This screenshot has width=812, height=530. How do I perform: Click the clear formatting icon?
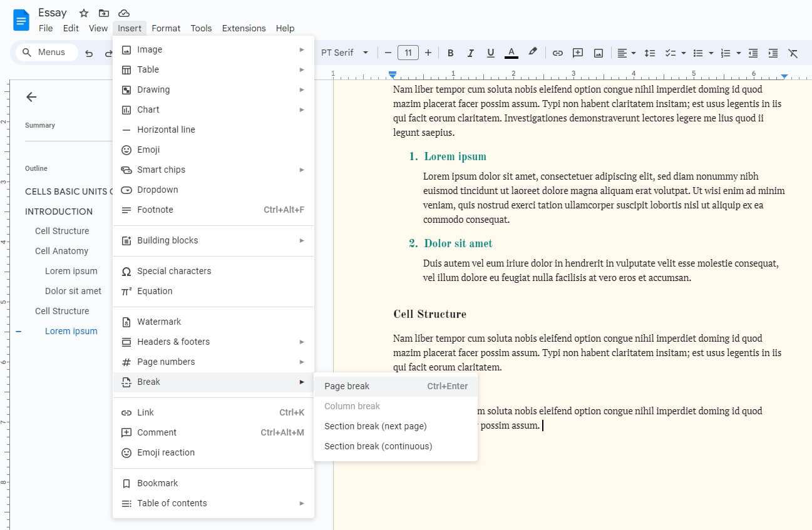coord(793,53)
